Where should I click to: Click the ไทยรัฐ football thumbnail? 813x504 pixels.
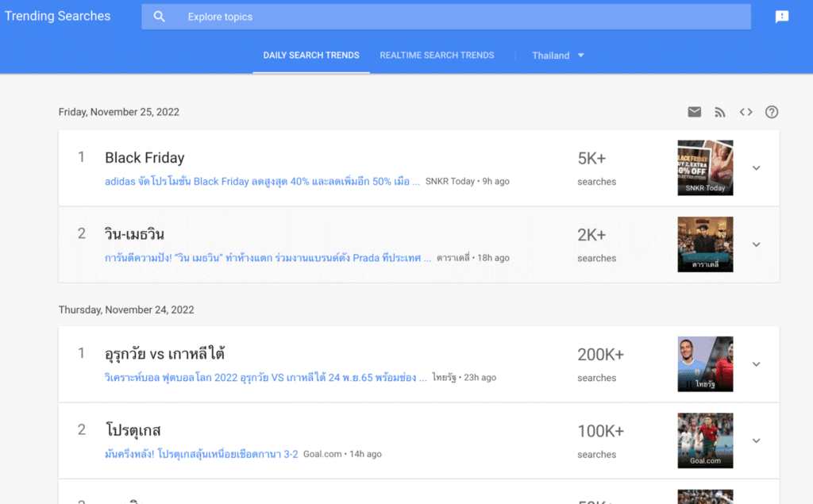tap(705, 364)
